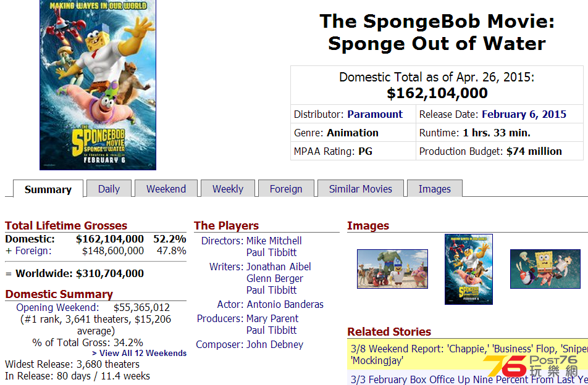
Task: Select the Foreign tab
Action: point(286,189)
